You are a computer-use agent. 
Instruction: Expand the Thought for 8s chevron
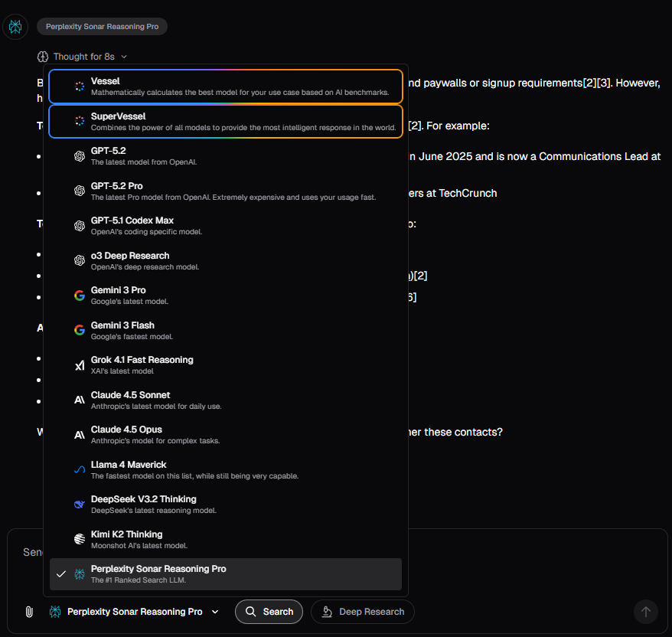click(x=124, y=57)
